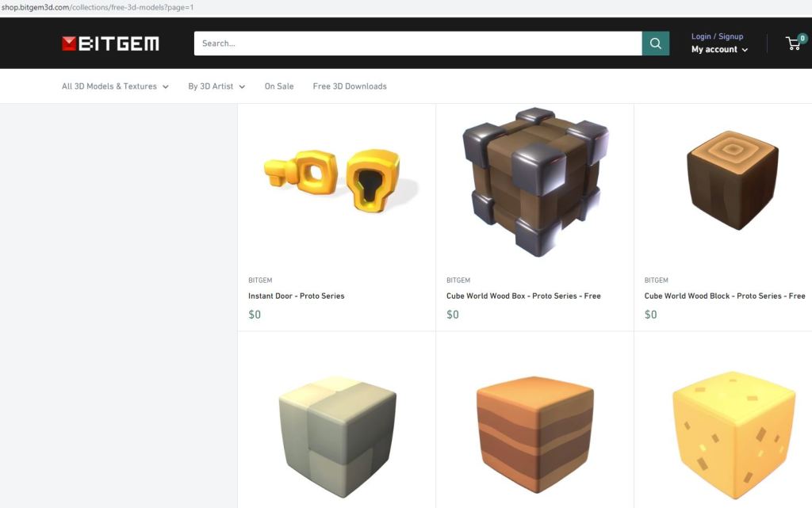Image resolution: width=812 pixels, height=508 pixels.
Task: Open the yellow cheese-like cube thumbnail
Action: (x=733, y=435)
